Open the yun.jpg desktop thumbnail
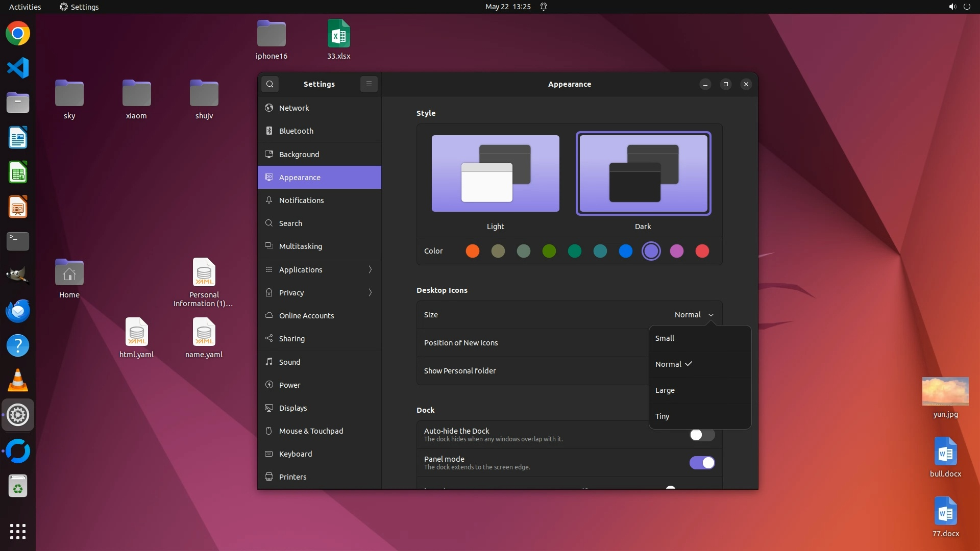 coord(945,392)
